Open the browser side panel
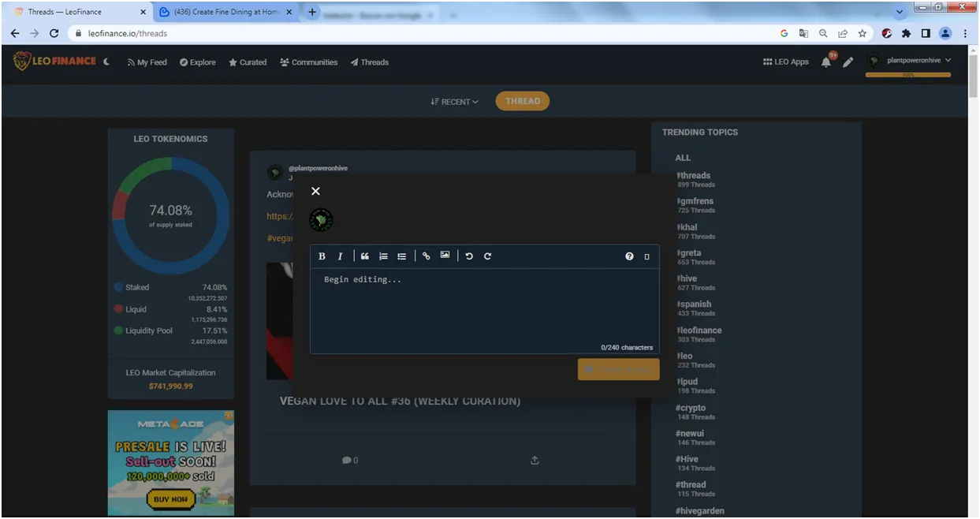The image size is (980, 519). click(x=926, y=33)
